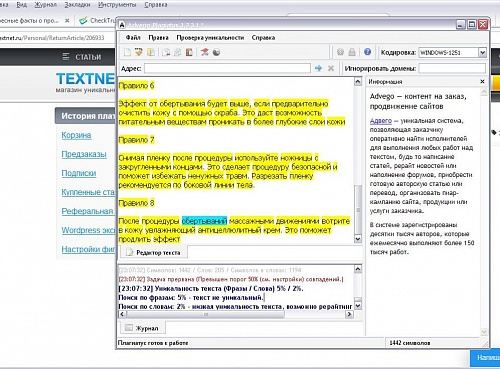Open browser Журнал menu
The height and width of the screenshot is (369, 500).
[x=46, y=5]
